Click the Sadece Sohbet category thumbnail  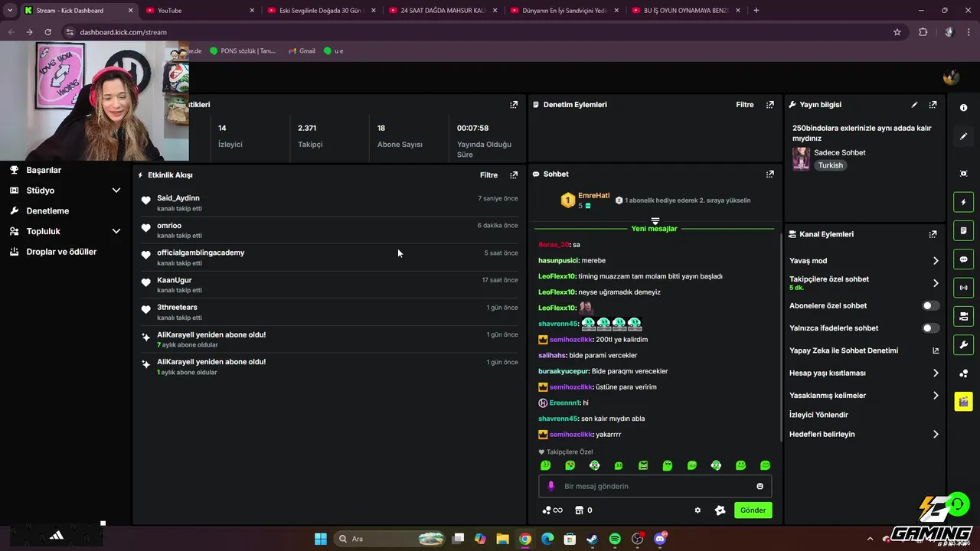point(802,158)
